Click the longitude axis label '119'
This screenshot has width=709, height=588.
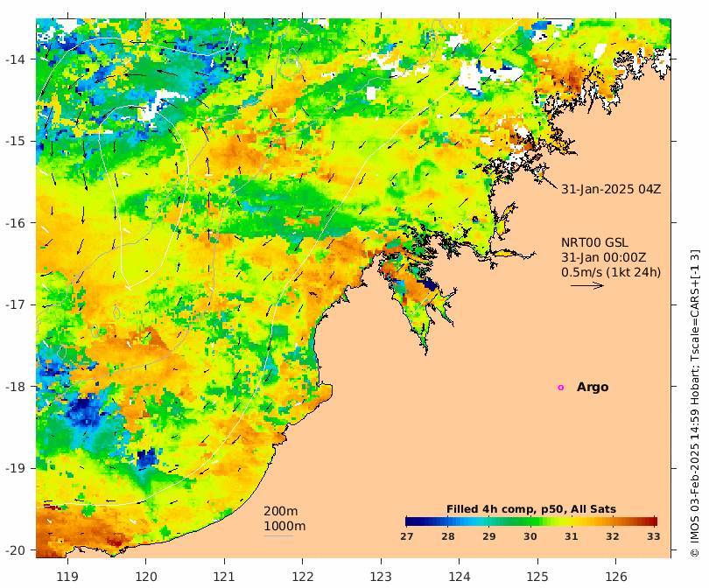point(67,577)
